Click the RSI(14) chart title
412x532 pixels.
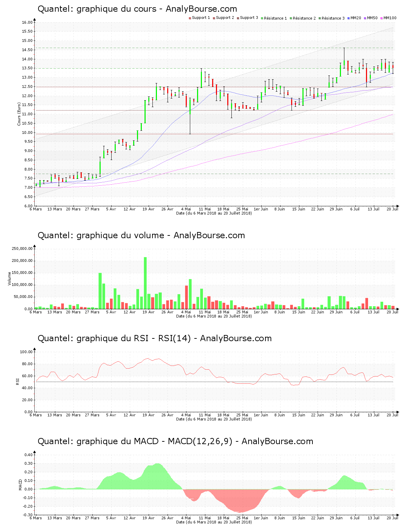click(154, 338)
